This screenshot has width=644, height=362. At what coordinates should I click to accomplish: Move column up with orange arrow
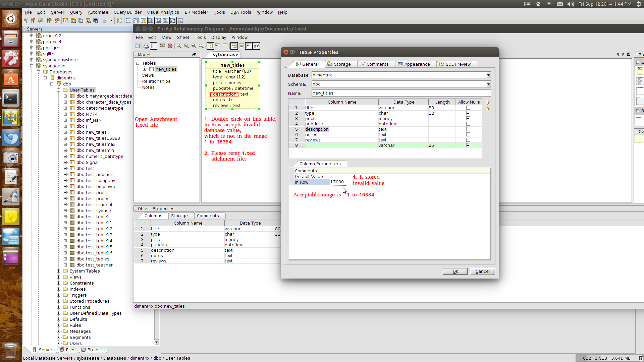tap(488, 102)
